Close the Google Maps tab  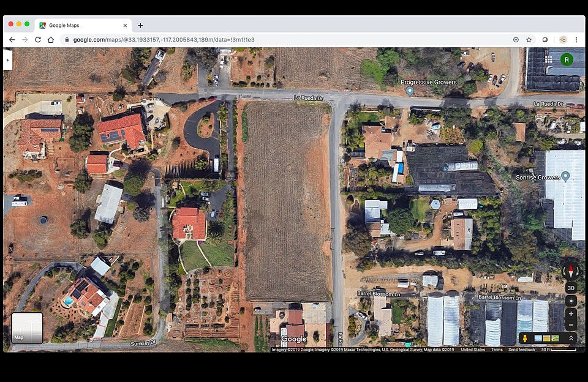tap(125, 26)
